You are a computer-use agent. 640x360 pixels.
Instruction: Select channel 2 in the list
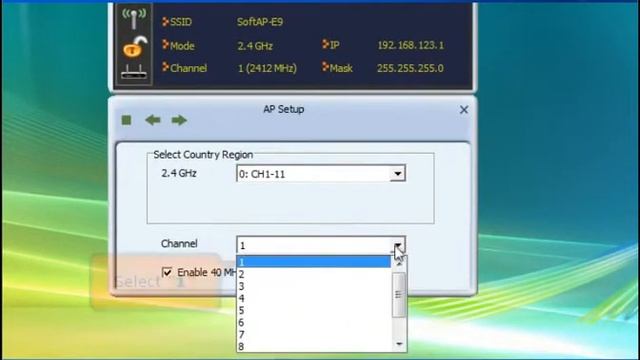click(x=313, y=274)
